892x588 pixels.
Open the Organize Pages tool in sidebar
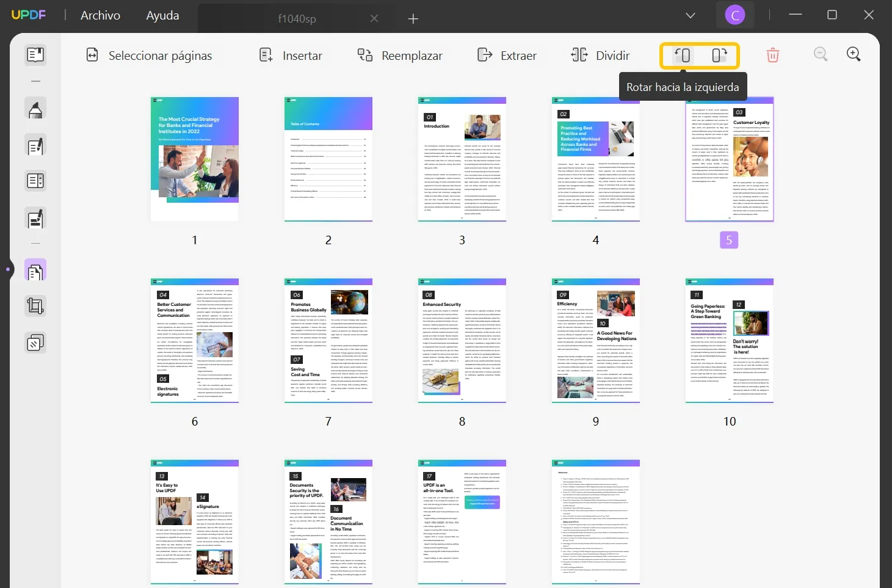click(35, 270)
